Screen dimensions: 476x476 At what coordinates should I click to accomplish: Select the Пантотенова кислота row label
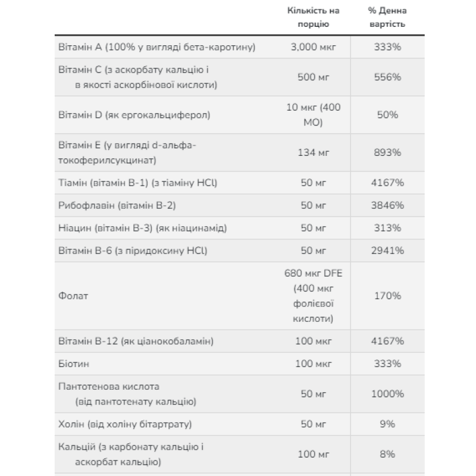(127, 394)
